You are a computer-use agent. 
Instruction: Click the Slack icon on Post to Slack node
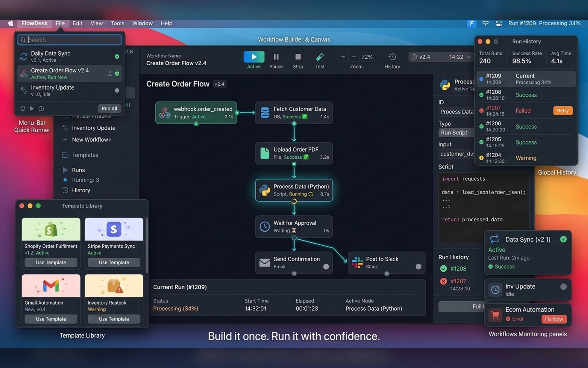[357, 263]
